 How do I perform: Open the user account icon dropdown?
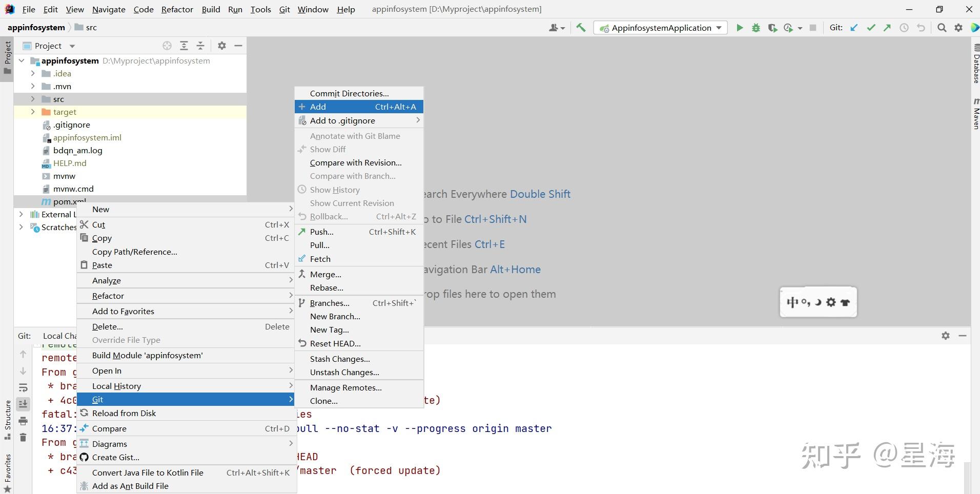[557, 28]
